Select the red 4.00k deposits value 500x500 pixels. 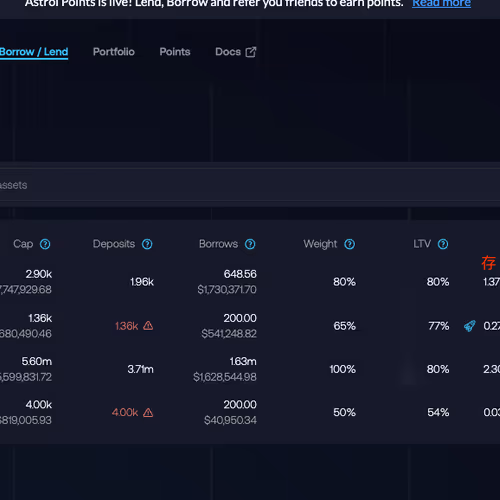click(x=125, y=413)
